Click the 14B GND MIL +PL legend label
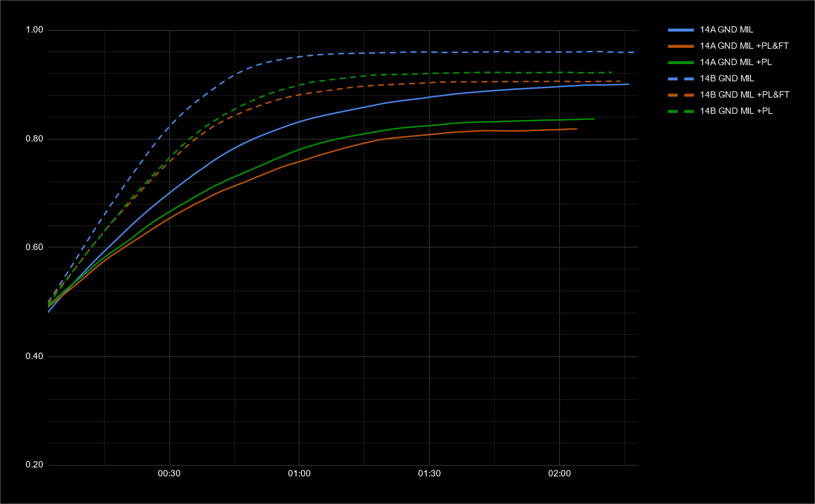Viewport: 815px width, 504px height. tap(736, 111)
